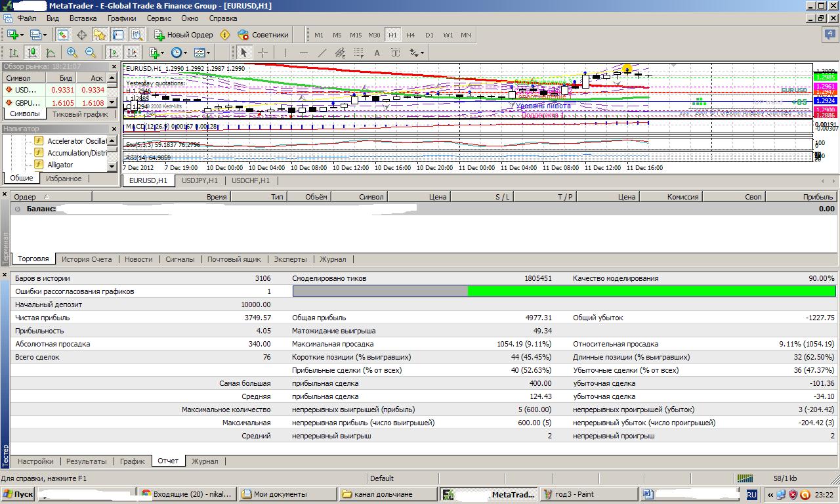Choose the Fibonacci retracement tool
840x504 pixels.
tap(358, 53)
